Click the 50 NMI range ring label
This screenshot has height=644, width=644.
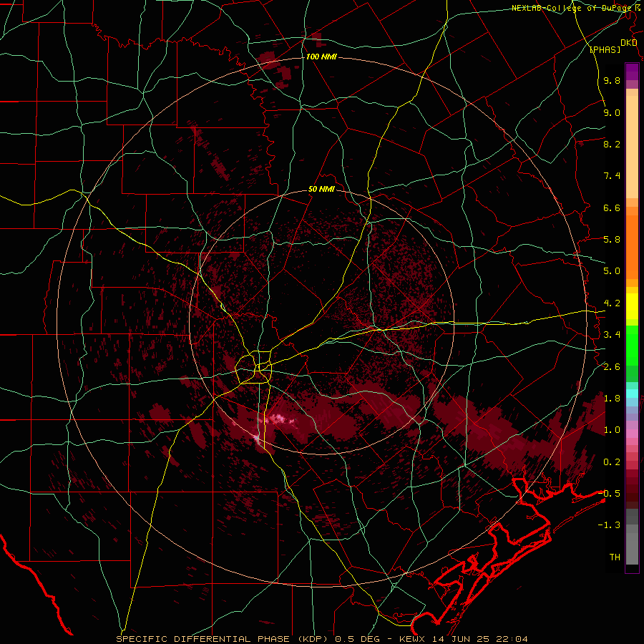click(x=321, y=190)
